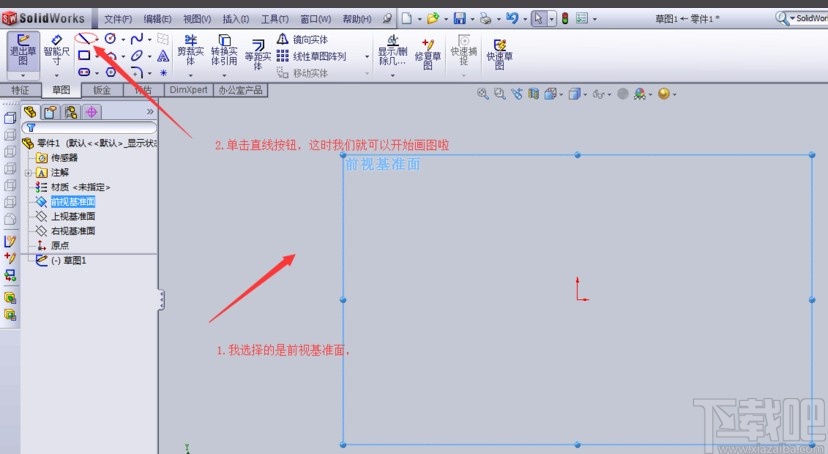Click Zoom to Fit in view toolbar

tap(482, 94)
